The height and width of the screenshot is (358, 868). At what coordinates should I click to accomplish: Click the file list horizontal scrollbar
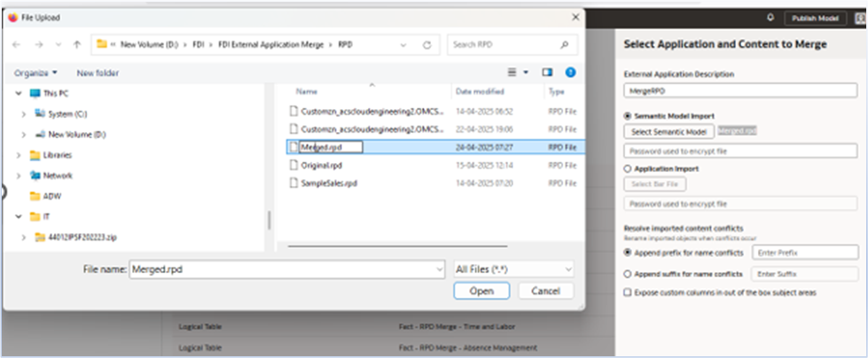pos(397,245)
